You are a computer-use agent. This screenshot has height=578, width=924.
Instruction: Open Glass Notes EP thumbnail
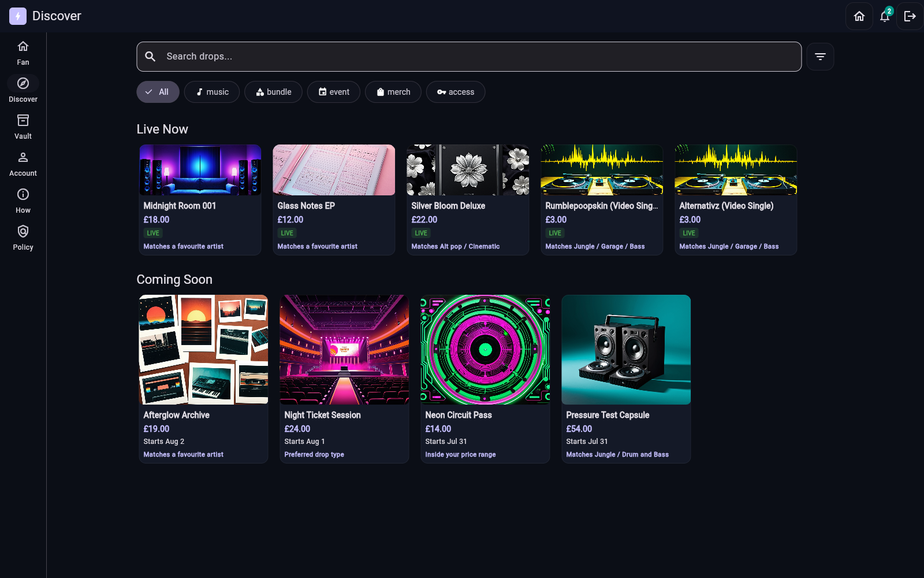334,170
